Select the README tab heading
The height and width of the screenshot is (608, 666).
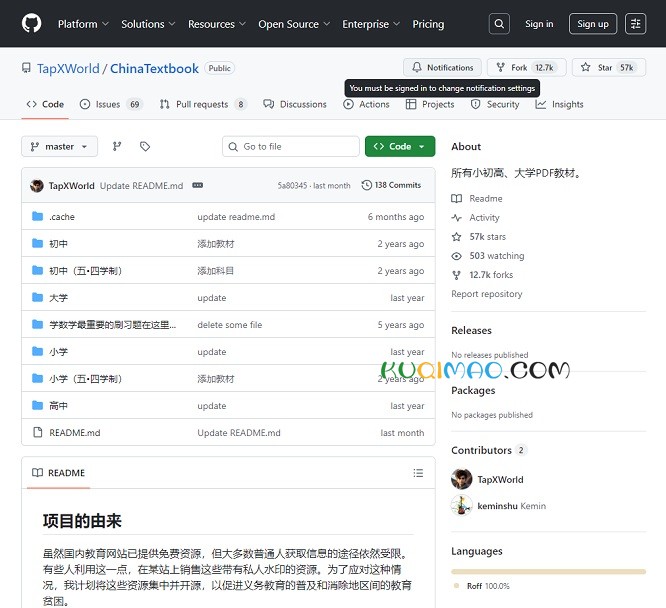click(x=59, y=473)
